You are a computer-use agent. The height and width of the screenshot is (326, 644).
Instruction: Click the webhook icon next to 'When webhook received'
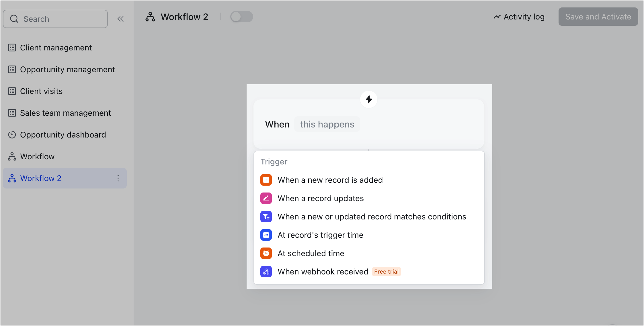[266, 271]
